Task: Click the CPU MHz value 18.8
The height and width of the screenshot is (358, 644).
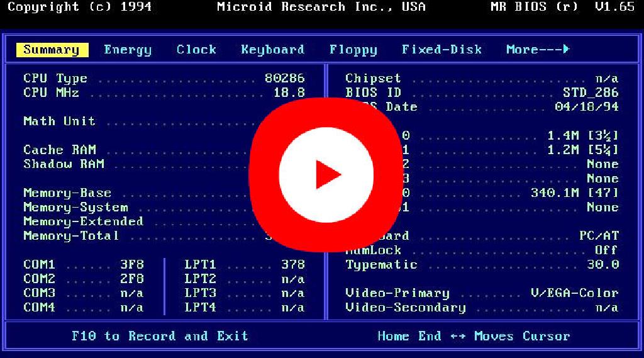Action: [289, 92]
